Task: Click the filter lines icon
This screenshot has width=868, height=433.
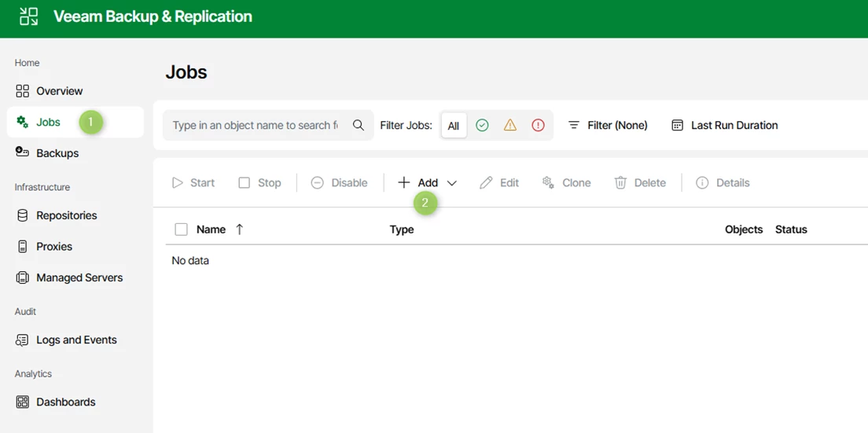Action: click(574, 125)
